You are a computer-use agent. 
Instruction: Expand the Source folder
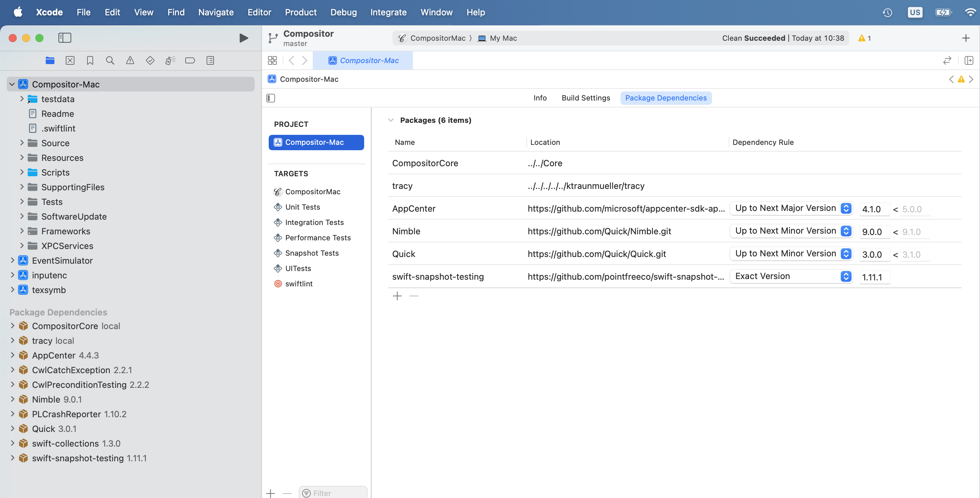(x=22, y=143)
